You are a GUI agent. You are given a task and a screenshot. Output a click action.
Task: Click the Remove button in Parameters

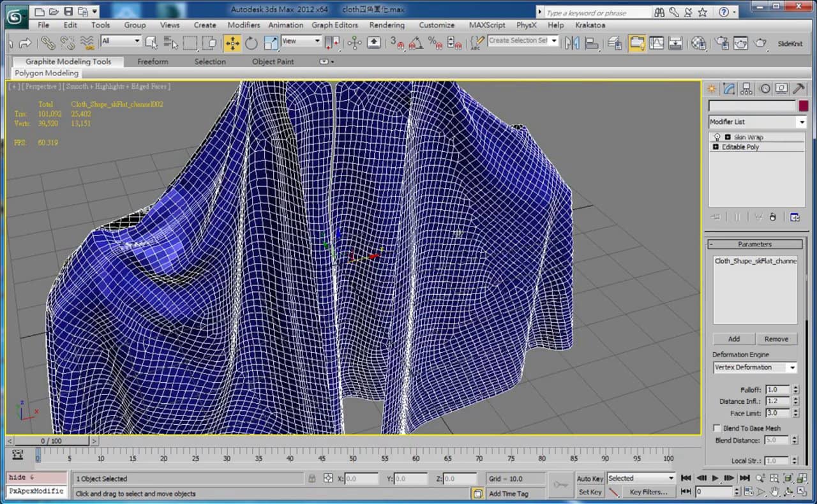[777, 339]
